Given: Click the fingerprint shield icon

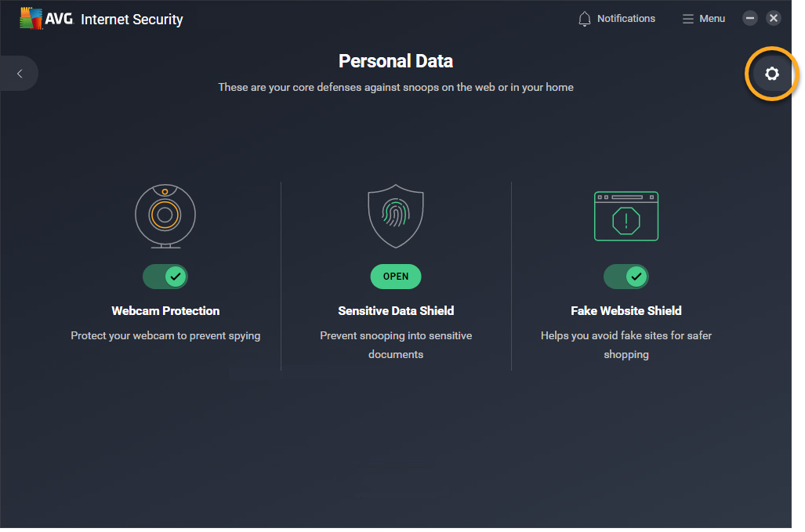Looking at the screenshot, I should pos(396,216).
